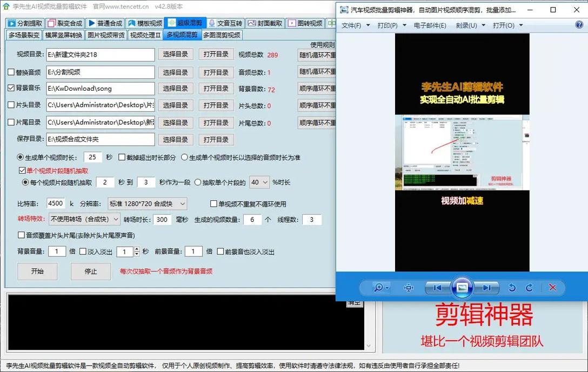Open 图转视频 tab
This screenshot has height=372, width=588.
pos(305,23)
